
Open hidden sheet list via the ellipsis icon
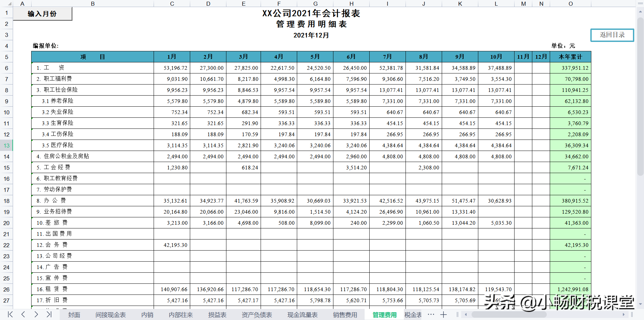(431, 315)
